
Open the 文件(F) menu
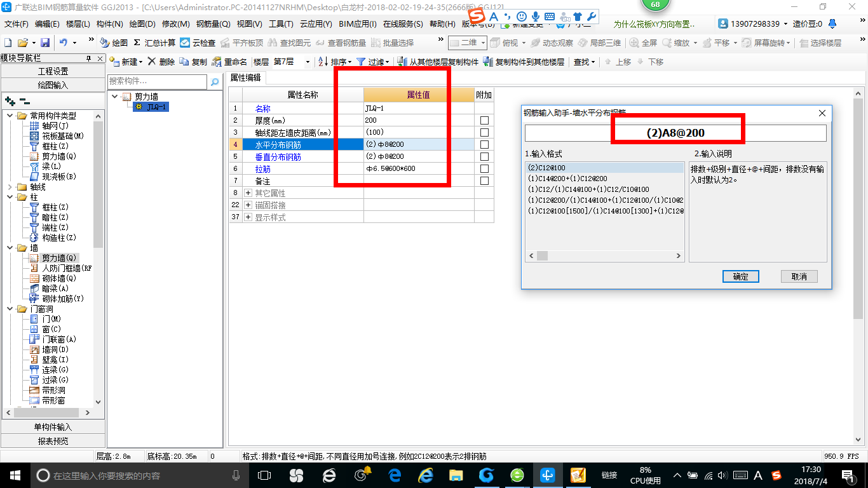(17, 24)
